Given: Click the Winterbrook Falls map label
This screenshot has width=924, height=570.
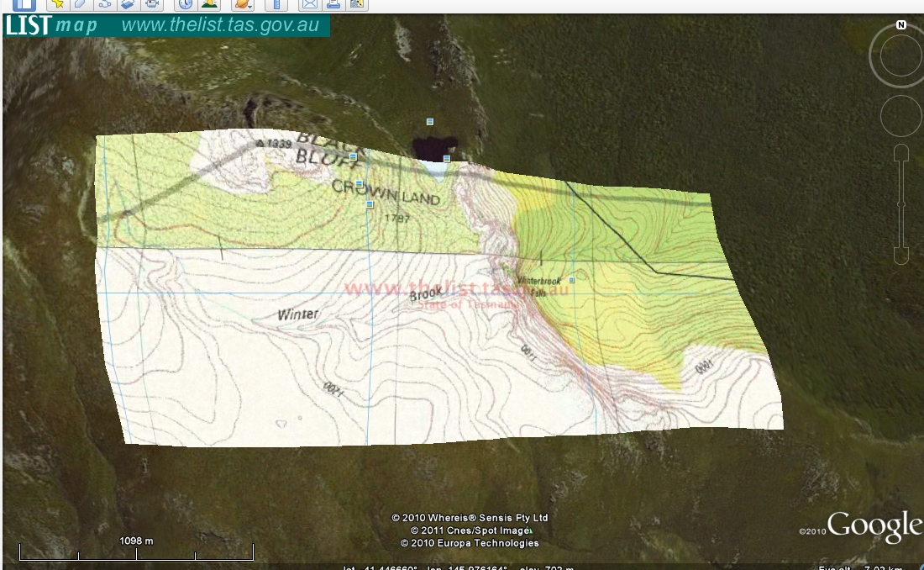Looking at the screenshot, I should tap(540, 286).
